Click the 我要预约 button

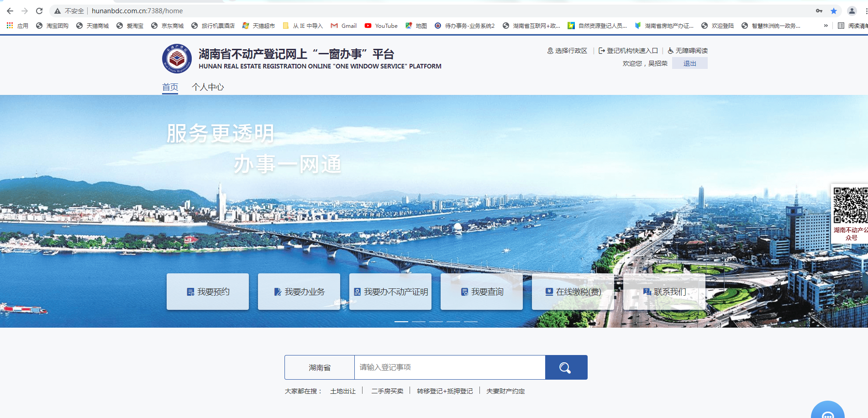[x=208, y=292]
